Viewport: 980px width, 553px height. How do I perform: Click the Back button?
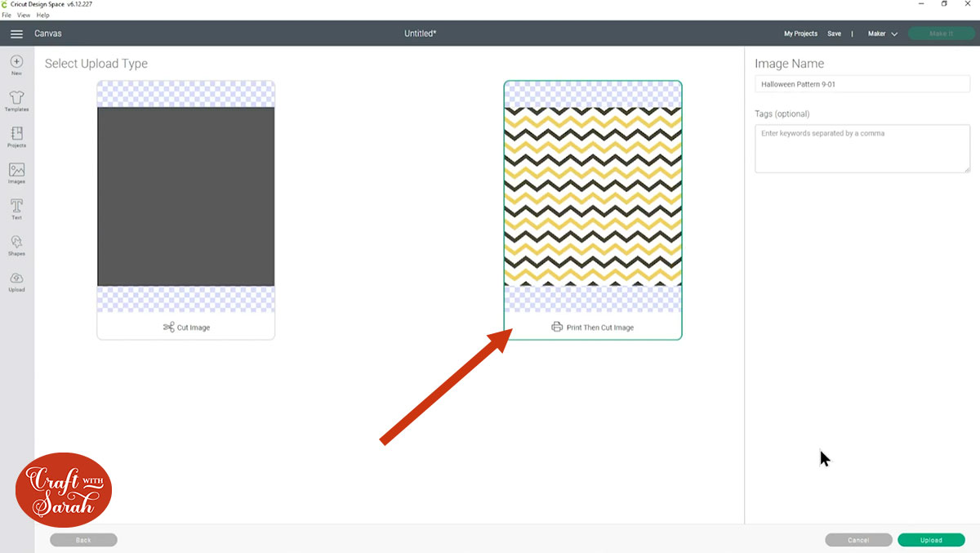pyautogui.click(x=83, y=540)
